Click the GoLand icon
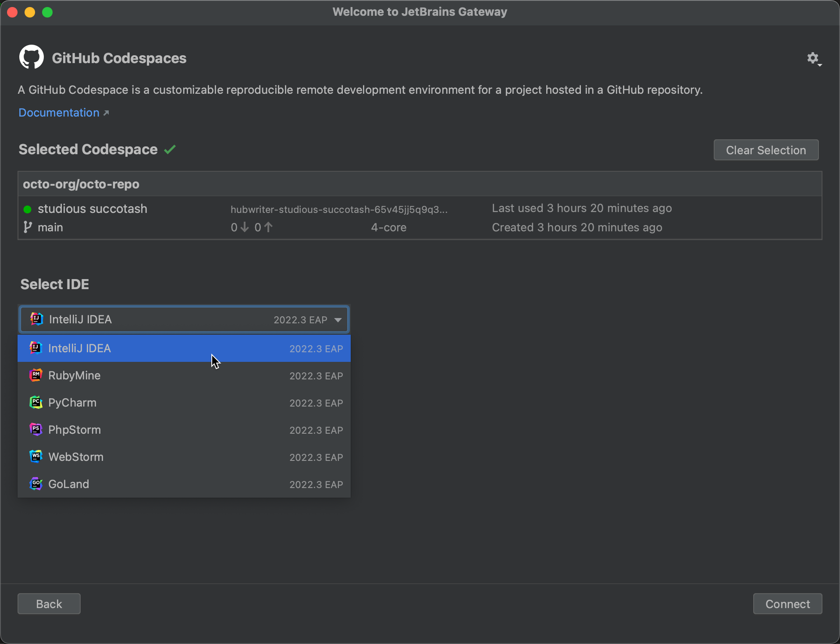 (x=36, y=484)
